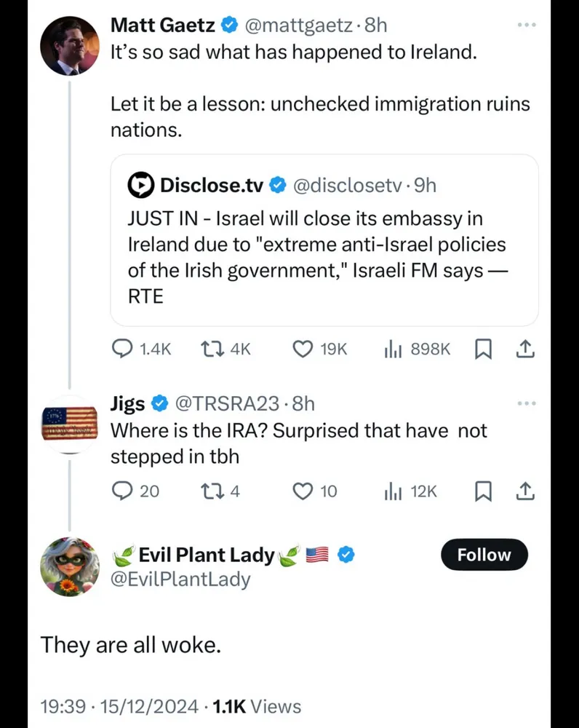Like the Jigs reply
579x728 pixels.
(x=303, y=491)
